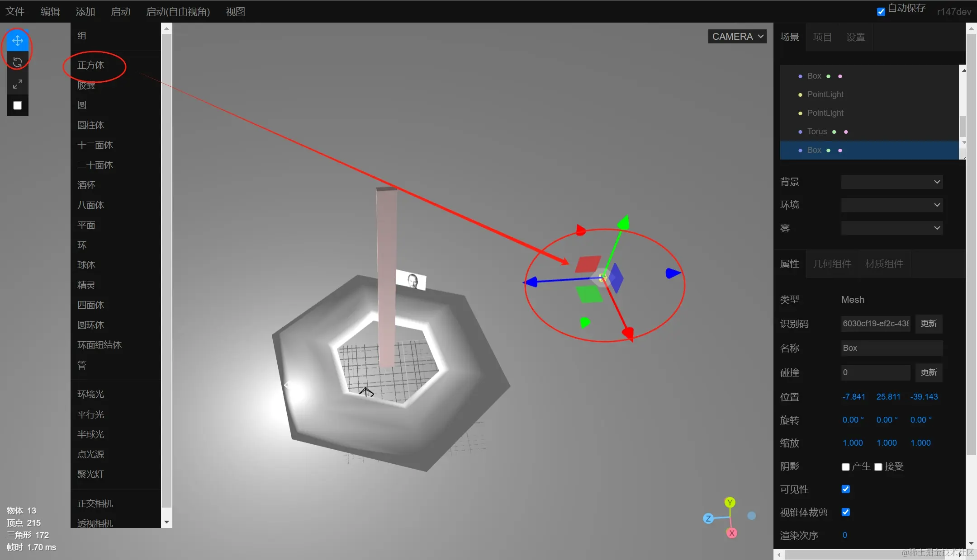The height and width of the screenshot is (560, 977).
Task: Click 更新 button next to 识别码
Action: [929, 324]
